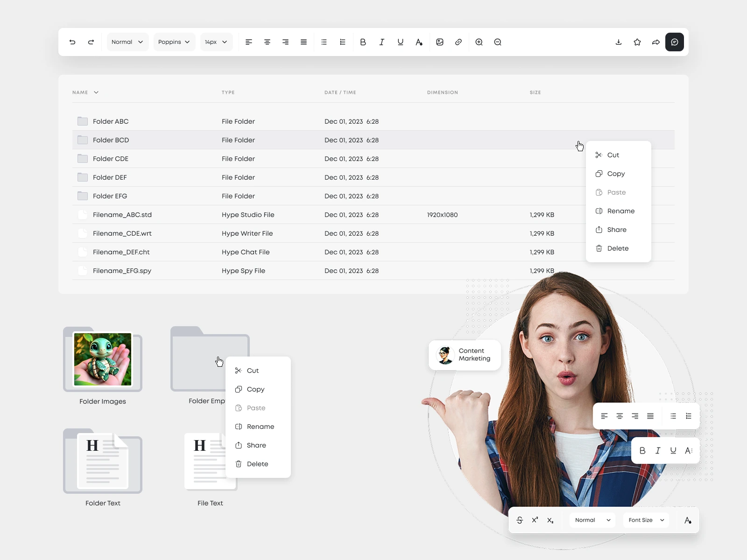Toggle underline in the floating format bar
The height and width of the screenshot is (560, 747).
click(x=673, y=450)
